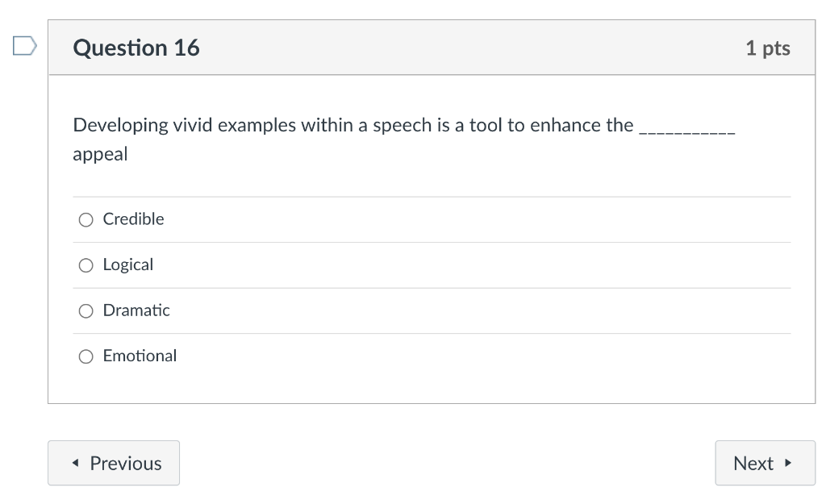The height and width of the screenshot is (504, 826).
Task: Click the Logical answer text label
Action: 128,264
